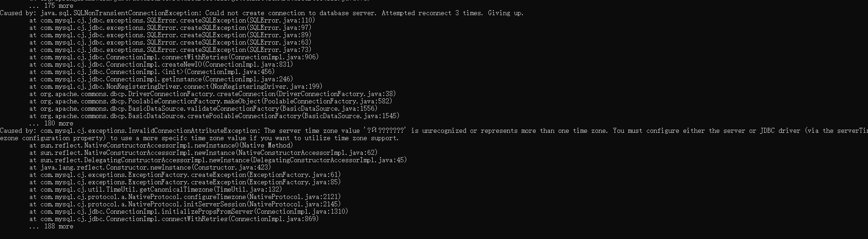Select the BasicDataSource.validateConnectionFactory frame
The width and height of the screenshot is (868, 239).
coord(203,108)
